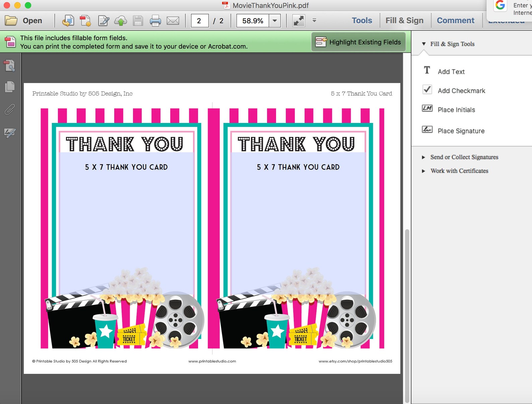This screenshot has height=404, width=532.
Task: Click the right card fillable text field
Action: [298, 223]
